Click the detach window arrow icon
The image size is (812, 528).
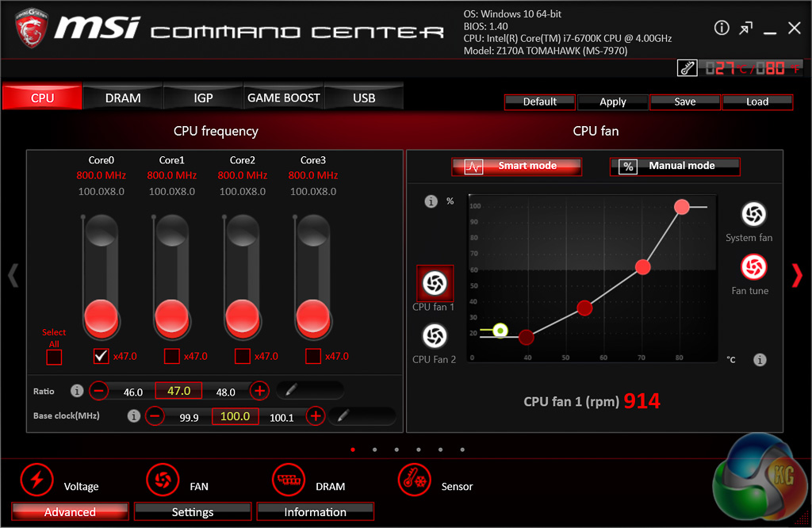(745, 28)
